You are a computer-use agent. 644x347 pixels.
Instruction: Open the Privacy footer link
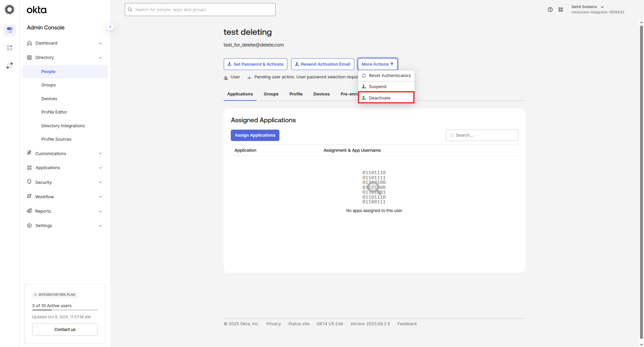[273, 324]
